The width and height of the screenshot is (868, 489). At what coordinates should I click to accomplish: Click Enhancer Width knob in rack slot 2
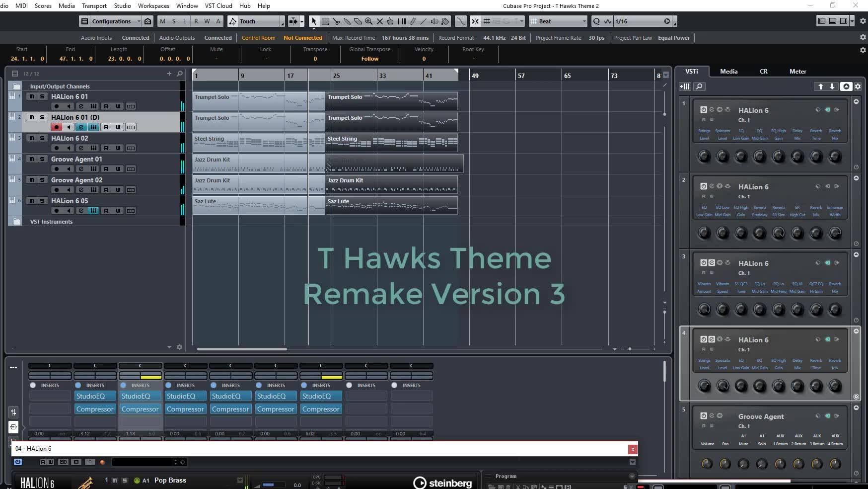(x=835, y=233)
